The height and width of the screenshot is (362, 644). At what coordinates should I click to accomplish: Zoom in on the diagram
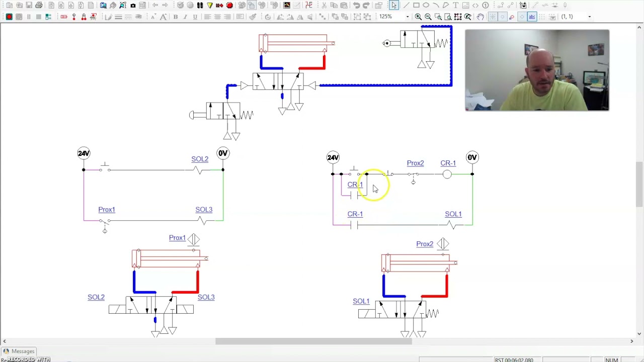[418, 17]
